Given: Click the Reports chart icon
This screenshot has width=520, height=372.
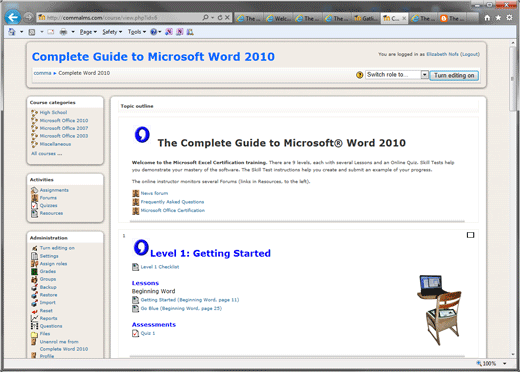Looking at the screenshot, I should 34,318.
